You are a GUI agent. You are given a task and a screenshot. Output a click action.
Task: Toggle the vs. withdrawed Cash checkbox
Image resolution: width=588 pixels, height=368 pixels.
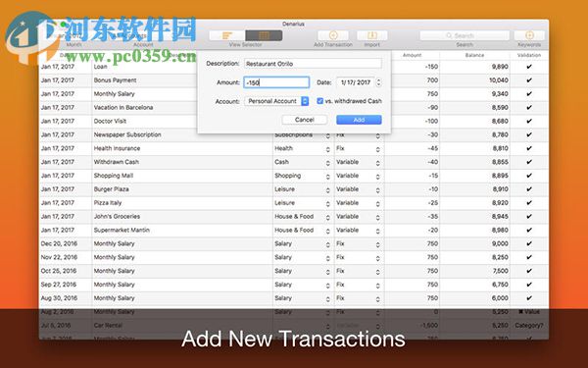tap(319, 101)
